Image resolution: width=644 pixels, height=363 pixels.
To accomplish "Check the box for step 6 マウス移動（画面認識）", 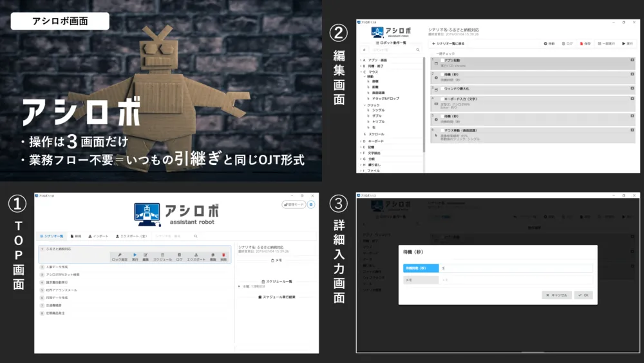I will coord(442,130).
